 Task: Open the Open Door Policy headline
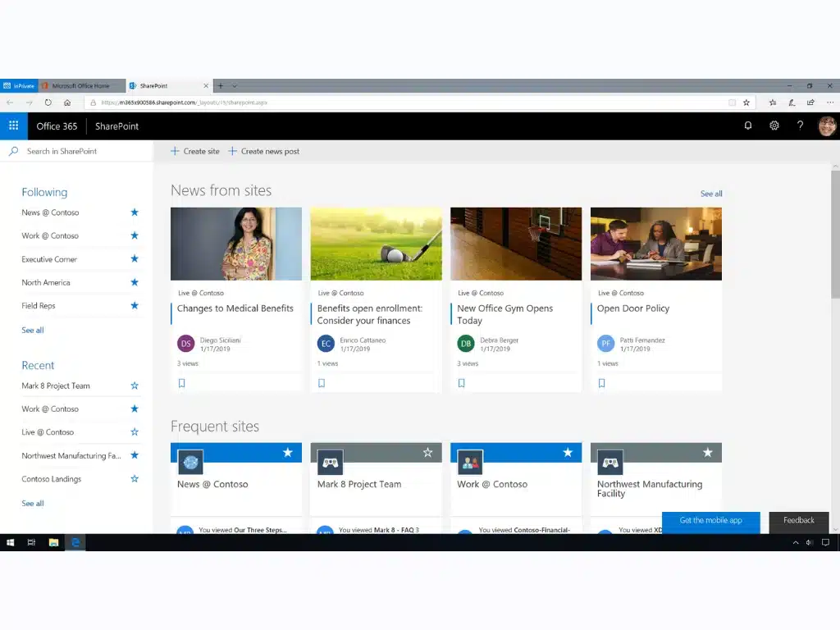coord(633,308)
